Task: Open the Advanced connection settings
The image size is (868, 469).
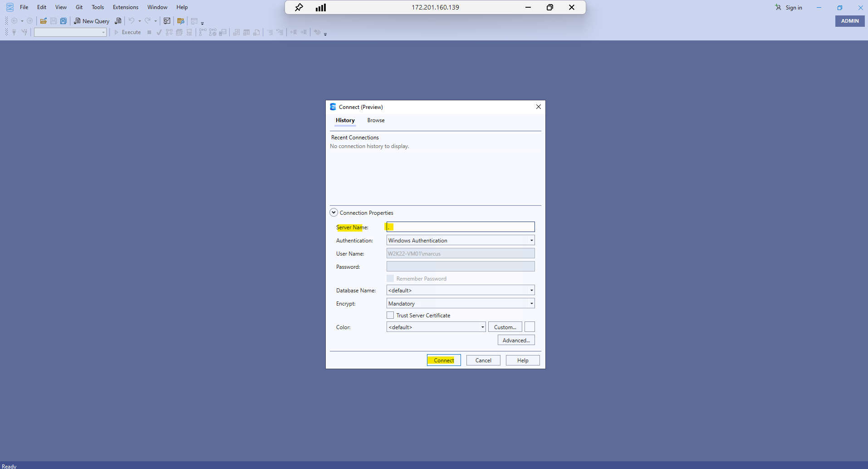Action: [x=516, y=340]
